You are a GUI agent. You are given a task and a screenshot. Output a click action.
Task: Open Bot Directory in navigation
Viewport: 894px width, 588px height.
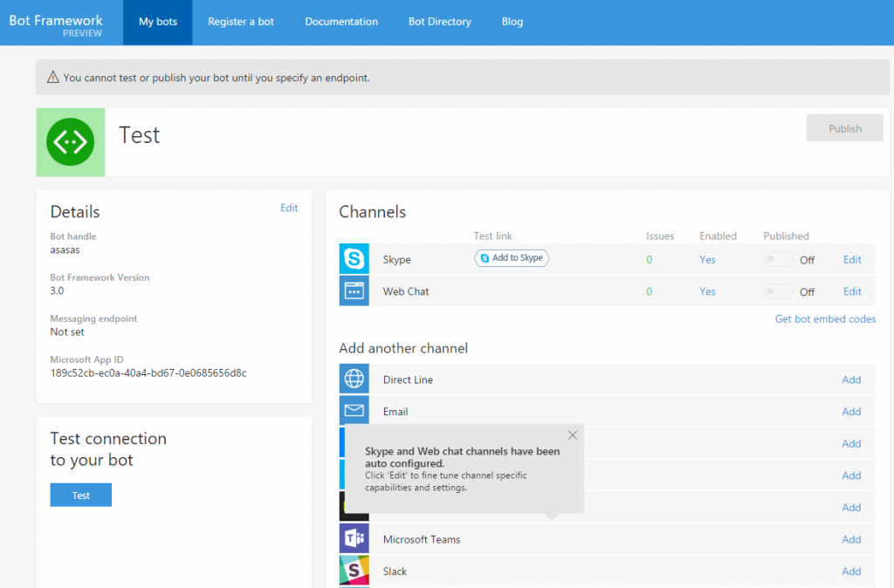coord(440,22)
